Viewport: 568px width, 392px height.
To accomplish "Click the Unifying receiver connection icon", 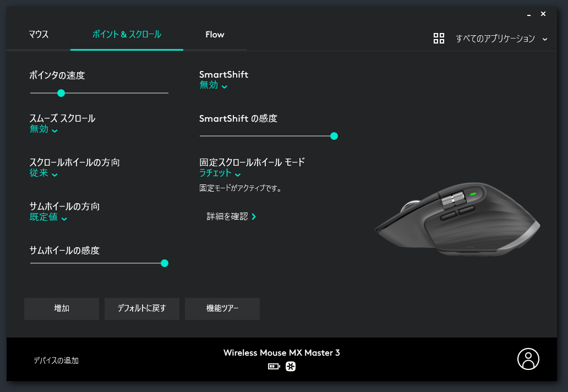I will (291, 367).
